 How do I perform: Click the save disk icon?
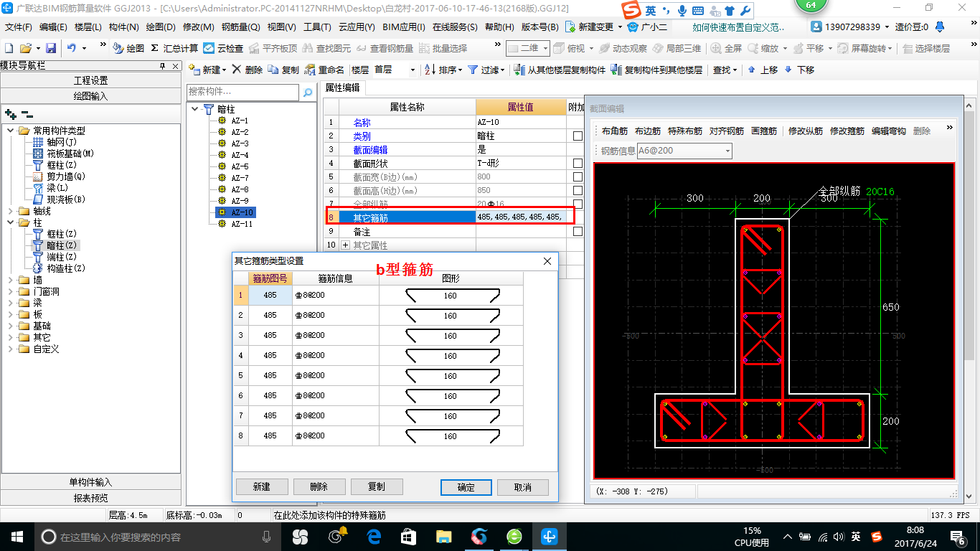[50, 48]
